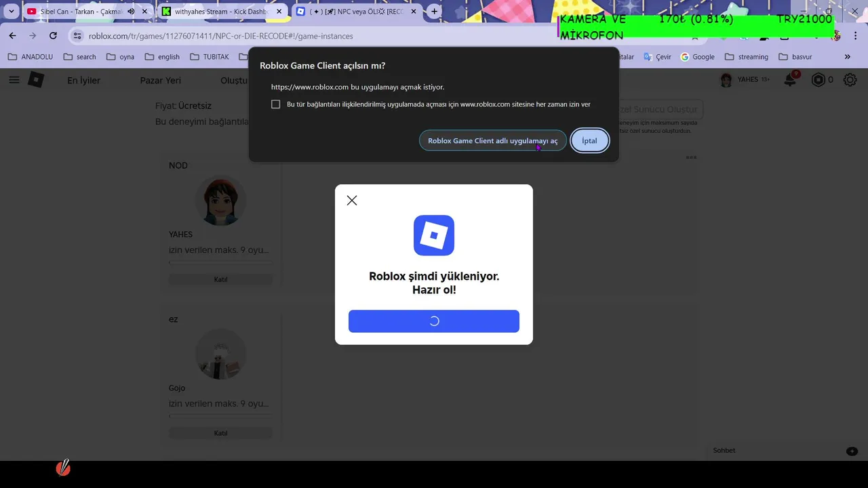Click the browser forward arrow

click(x=33, y=35)
